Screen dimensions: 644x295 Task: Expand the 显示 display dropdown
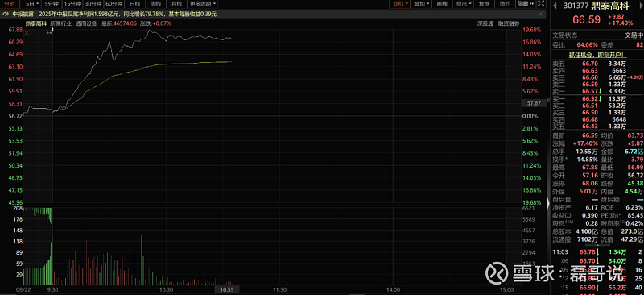point(464,4)
